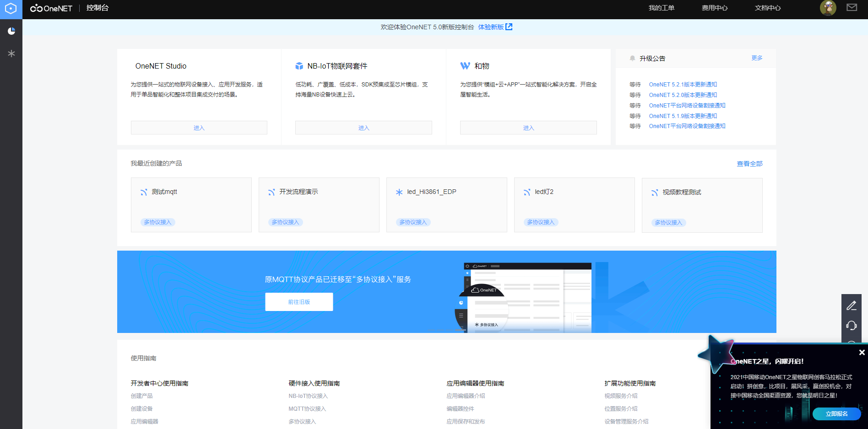The image size is (868, 429).
Task: Click 多协议接入 tag on led灯2 card
Action: point(541,222)
